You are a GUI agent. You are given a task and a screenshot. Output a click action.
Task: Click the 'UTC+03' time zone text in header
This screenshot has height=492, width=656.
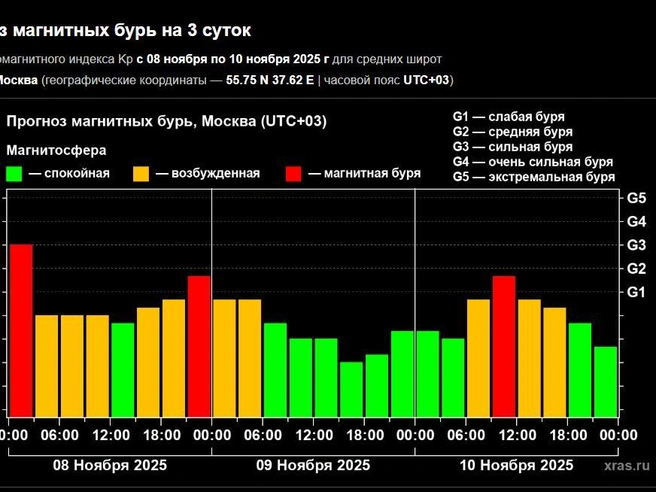click(426, 80)
